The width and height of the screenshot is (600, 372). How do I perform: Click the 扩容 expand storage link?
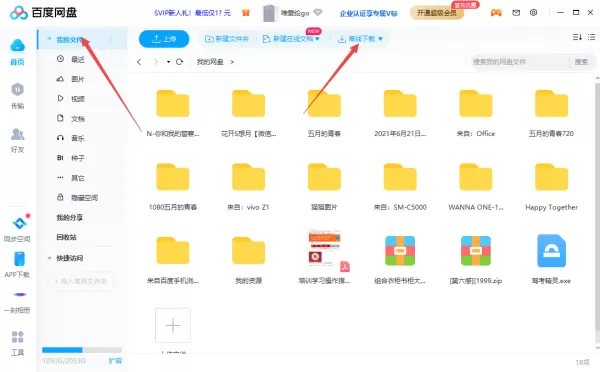[115, 361]
